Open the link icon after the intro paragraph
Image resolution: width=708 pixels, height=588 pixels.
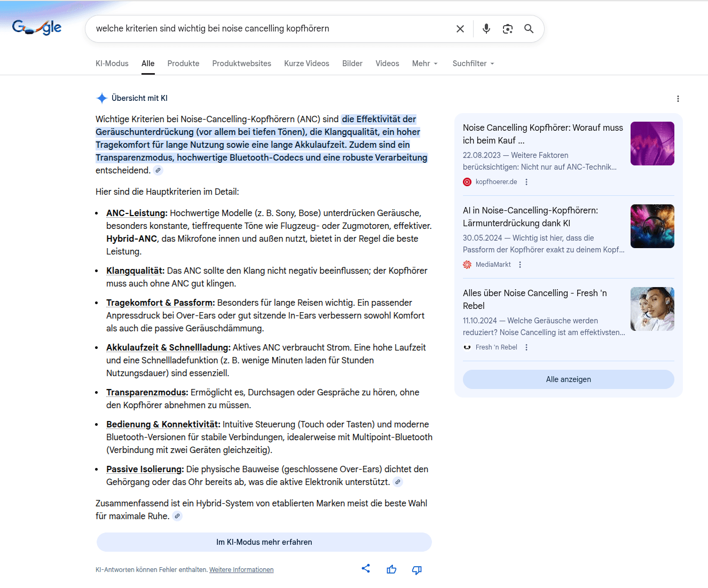tap(158, 170)
